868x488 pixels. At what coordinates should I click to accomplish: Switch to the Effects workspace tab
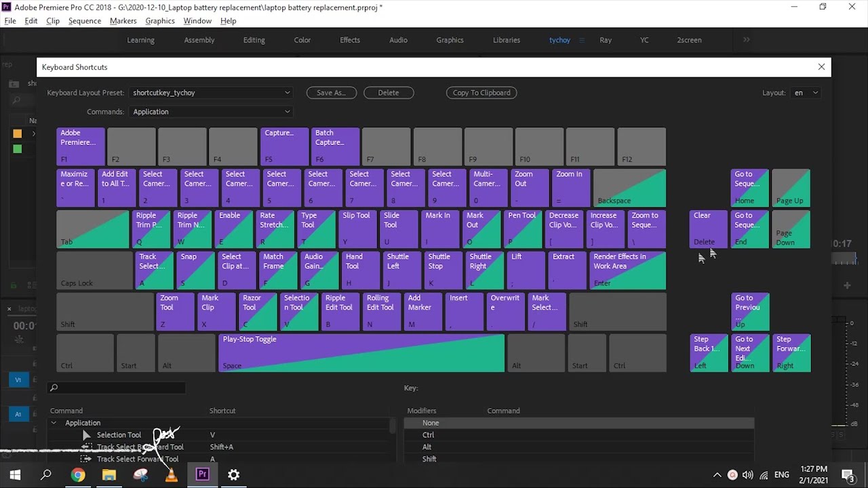pos(350,40)
